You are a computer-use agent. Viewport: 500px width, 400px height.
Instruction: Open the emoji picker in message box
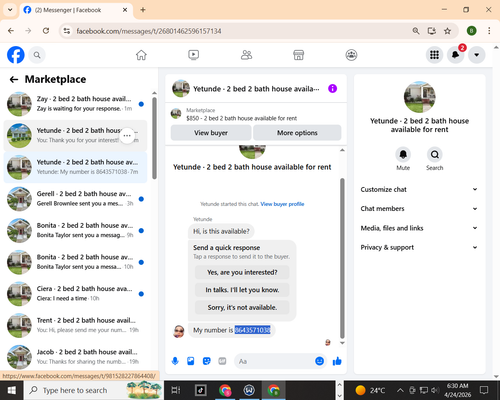coord(319,361)
